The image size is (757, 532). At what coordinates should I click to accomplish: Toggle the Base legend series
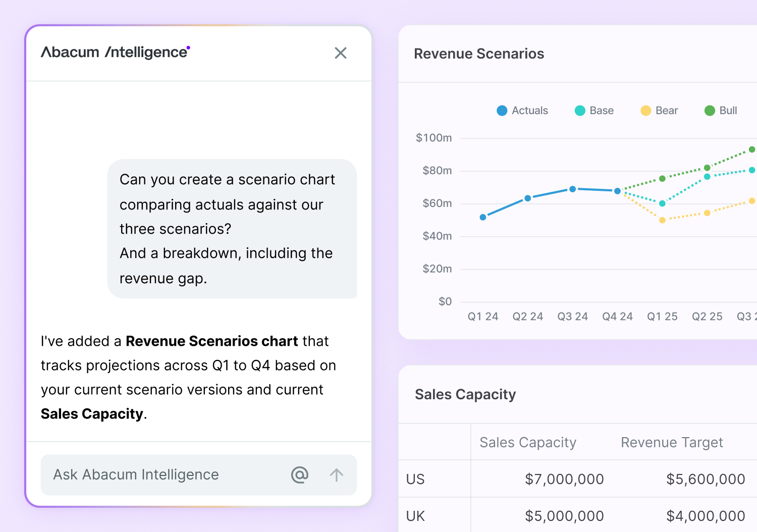594,111
